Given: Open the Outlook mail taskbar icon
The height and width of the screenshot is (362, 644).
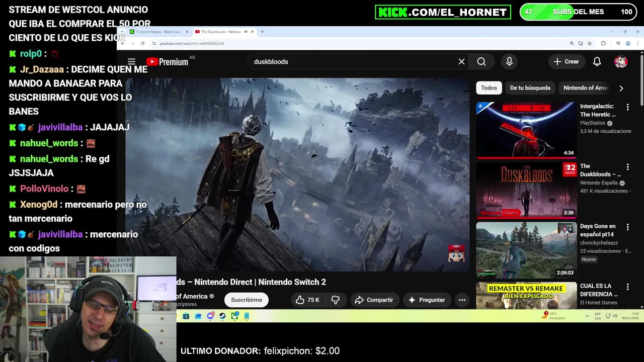Looking at the screenshot, I should click(198, 316).
